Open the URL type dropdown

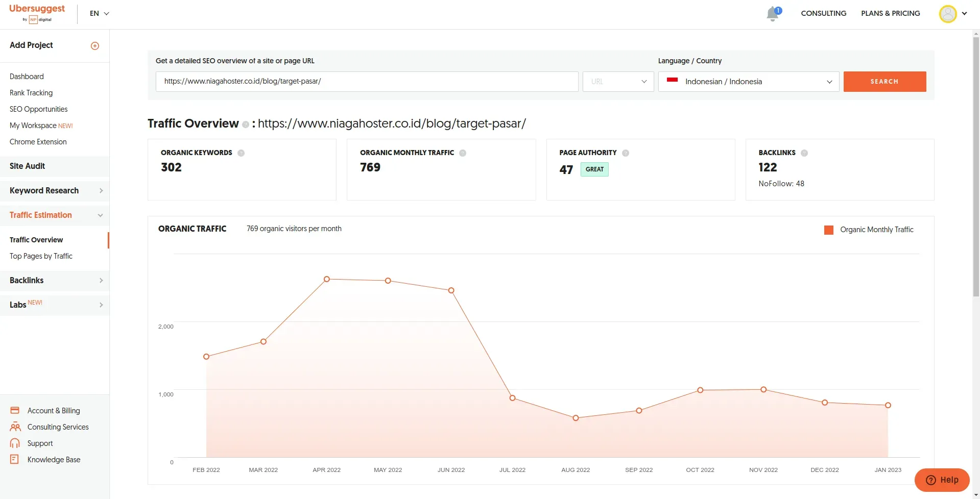point(618,82)
